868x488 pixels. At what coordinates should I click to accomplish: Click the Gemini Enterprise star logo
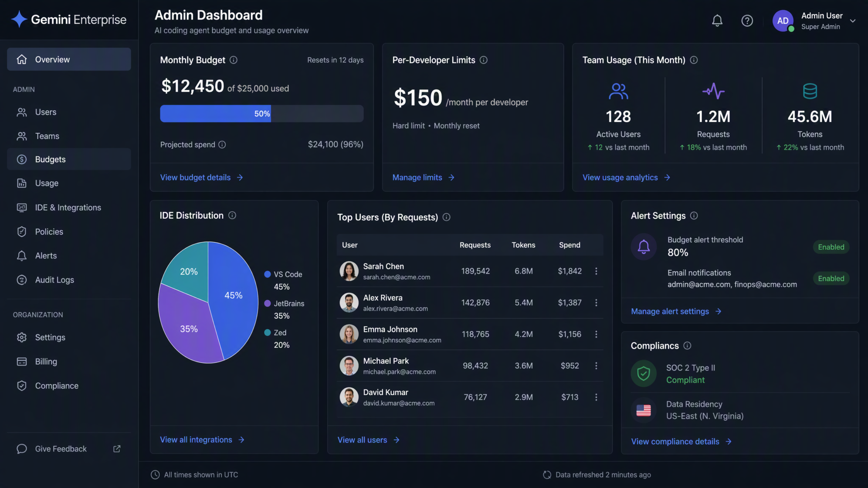[x=19, y=19]
